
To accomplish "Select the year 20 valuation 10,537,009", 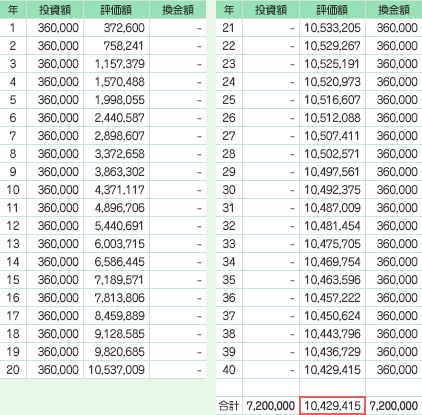I will [x=116, y=370].
